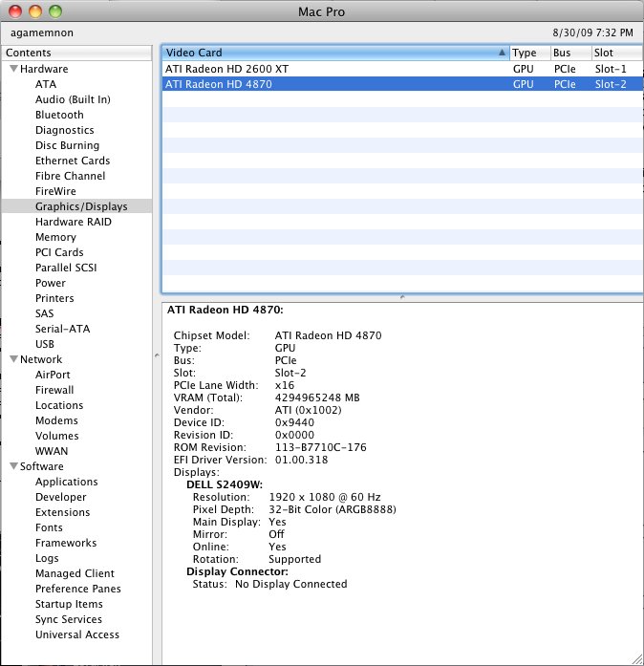This screenshot has width=644, height=666.
Task: Open the Applications software list
Action: point(67,482)
